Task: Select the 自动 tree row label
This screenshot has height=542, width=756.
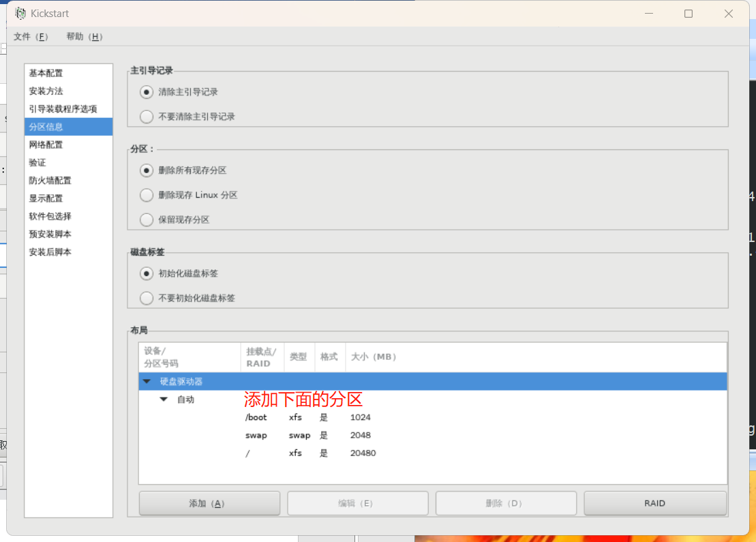Action: [x=185, y=400]
